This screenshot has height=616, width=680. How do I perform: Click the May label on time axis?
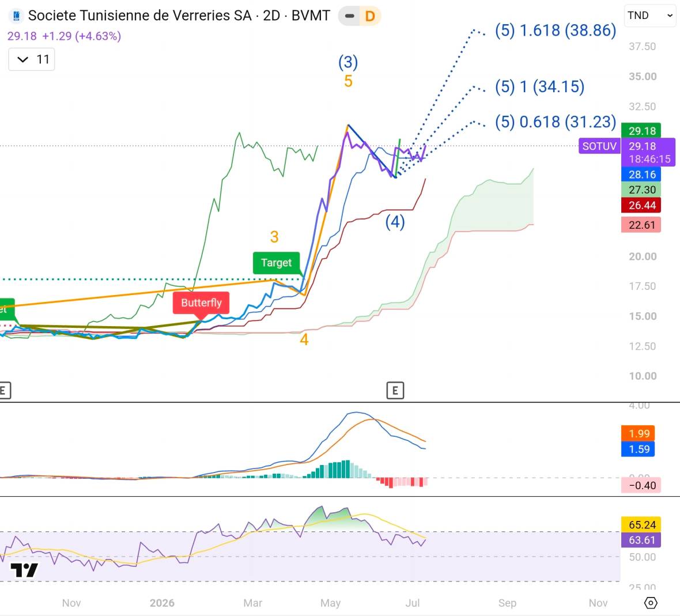tap(330, 603)
